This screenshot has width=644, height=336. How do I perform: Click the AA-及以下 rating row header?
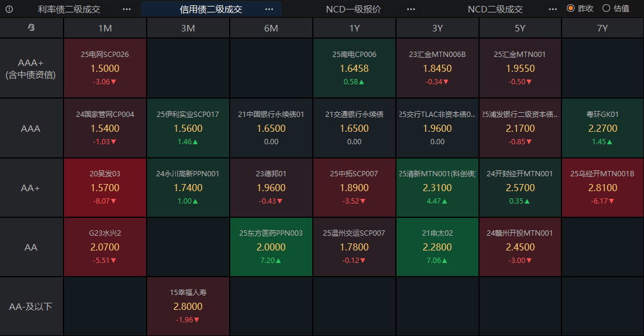[31, 306]
